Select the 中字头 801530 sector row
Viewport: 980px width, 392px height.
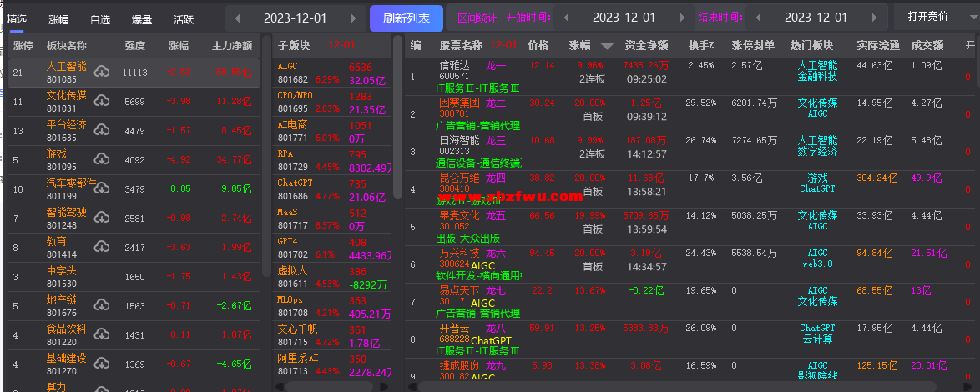click(134, 277)
